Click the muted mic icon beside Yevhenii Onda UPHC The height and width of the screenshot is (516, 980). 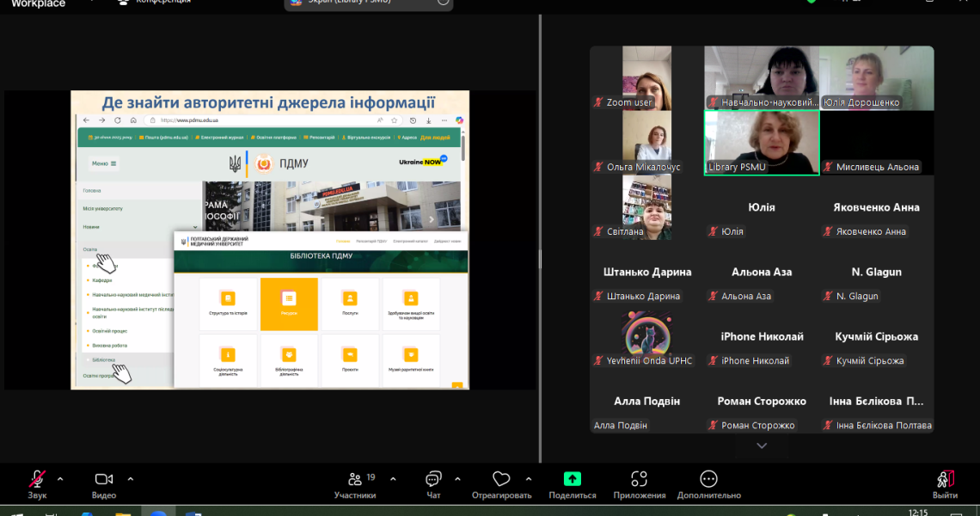coord(599,360)
